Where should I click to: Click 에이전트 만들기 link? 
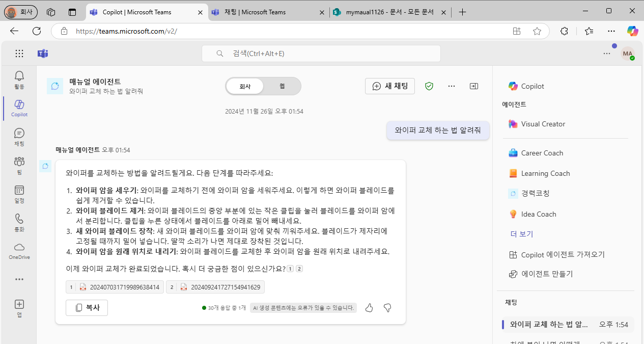click(541, 274)
